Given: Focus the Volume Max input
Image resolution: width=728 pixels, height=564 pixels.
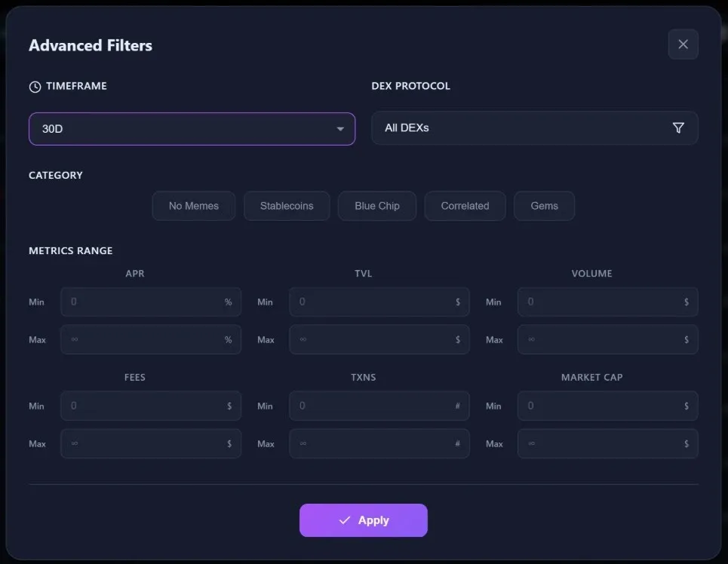Looking at the screenshot, I should point(608,339).
